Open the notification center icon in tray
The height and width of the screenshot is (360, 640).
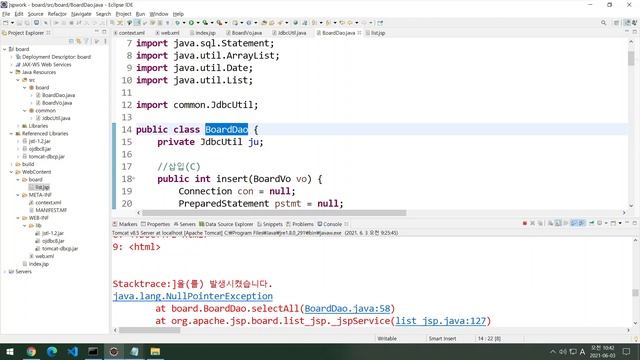[626, 351]
